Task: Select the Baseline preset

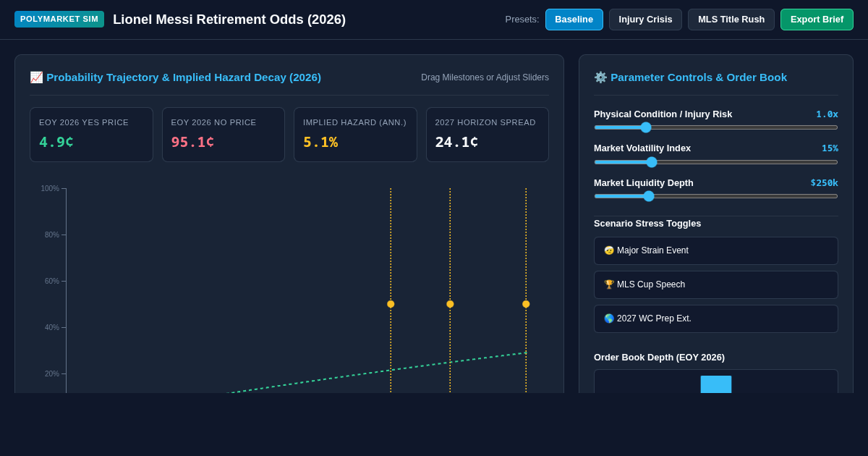Action: point(574,20)
